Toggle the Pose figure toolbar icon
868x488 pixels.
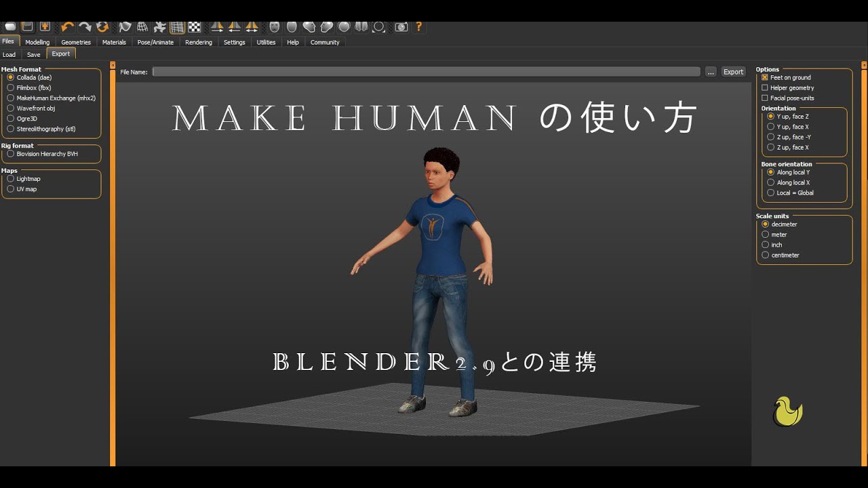160,26
